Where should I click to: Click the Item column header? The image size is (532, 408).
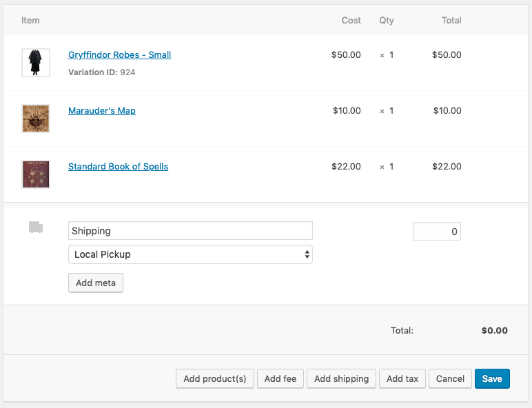click(x=30, y=21)
